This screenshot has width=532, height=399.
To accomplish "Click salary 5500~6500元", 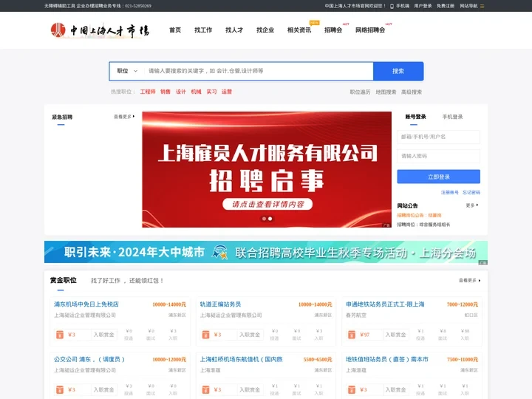I will 318,359.
